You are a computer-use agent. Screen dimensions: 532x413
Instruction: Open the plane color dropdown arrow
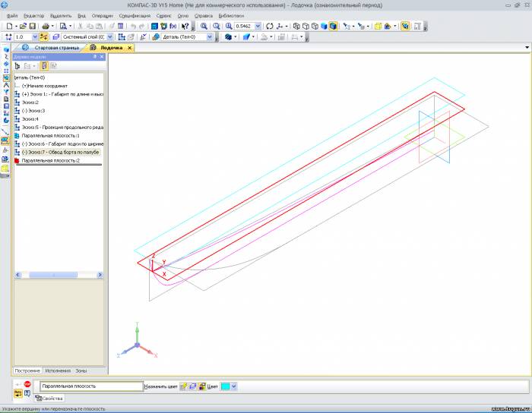[x=234, y=386]
